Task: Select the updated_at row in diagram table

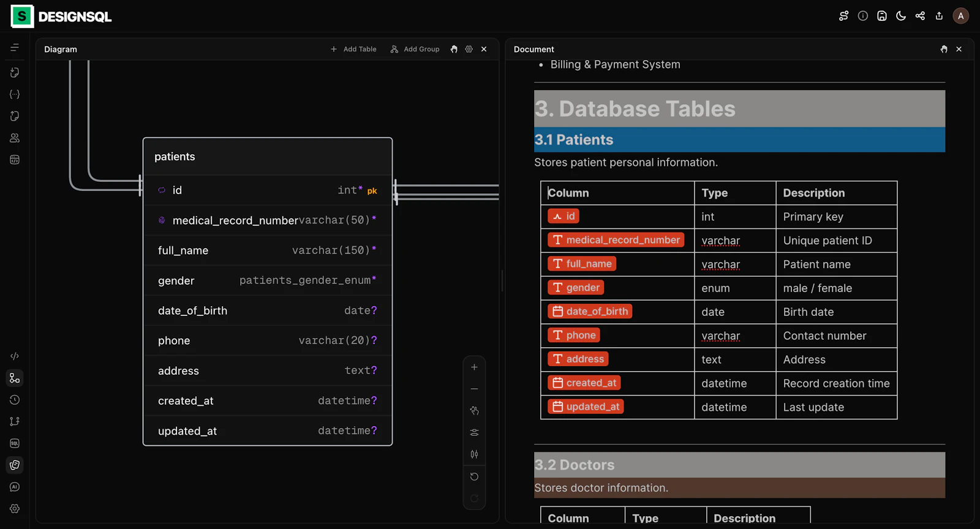Action: (x=268, y=430)
